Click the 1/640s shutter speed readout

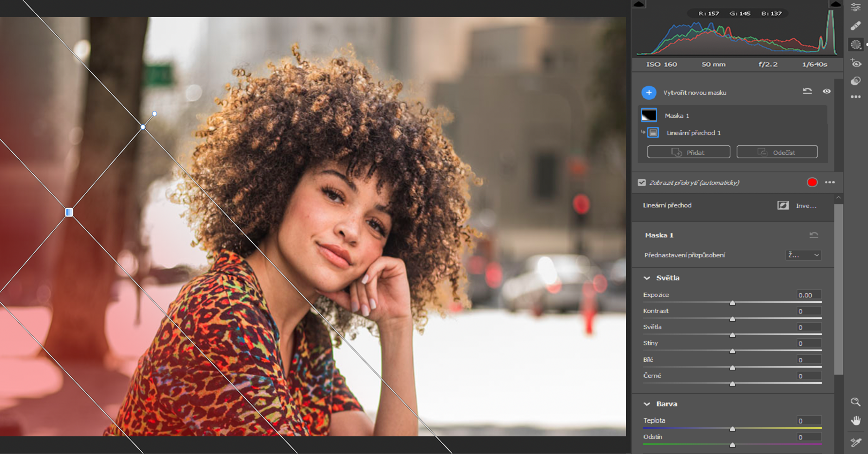(814, 64)
